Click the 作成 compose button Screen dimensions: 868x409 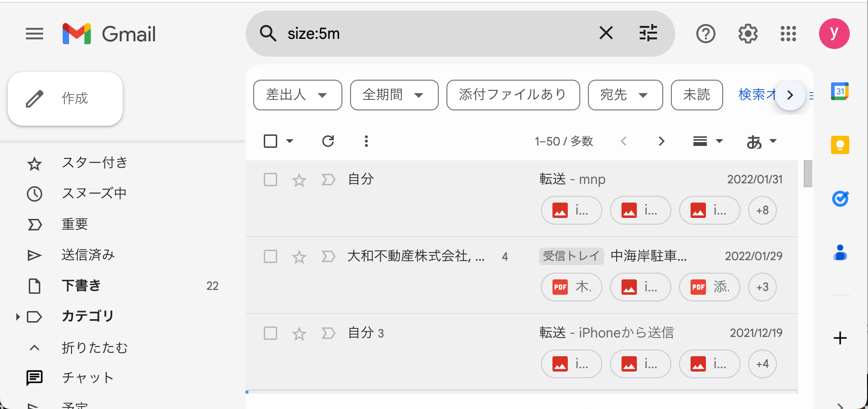[65, 98]
